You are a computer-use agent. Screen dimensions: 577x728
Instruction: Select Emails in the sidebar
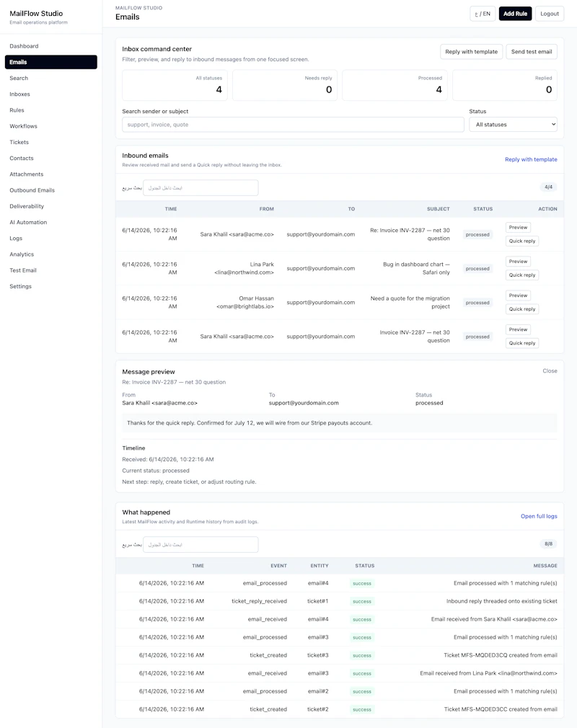click(51, 62)
